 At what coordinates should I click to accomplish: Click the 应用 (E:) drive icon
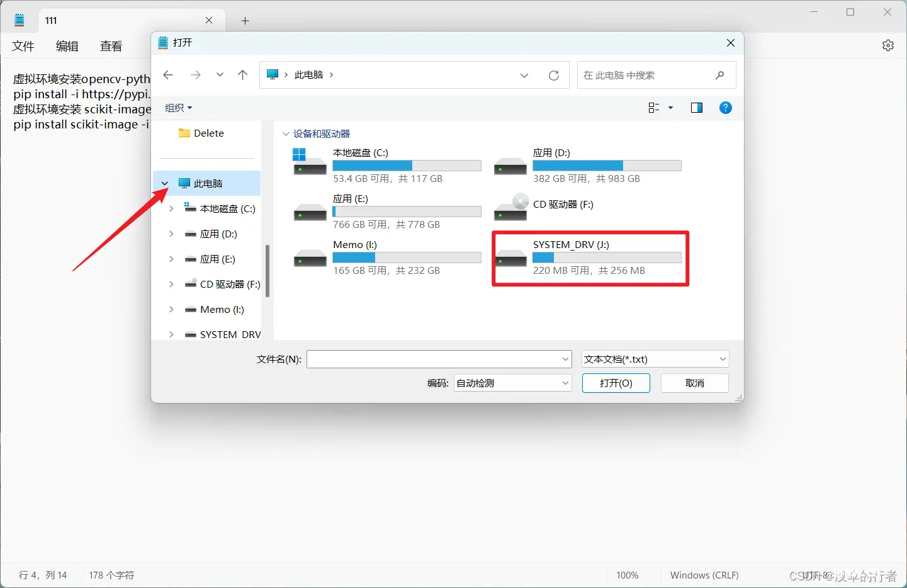(x=310, y=212)
